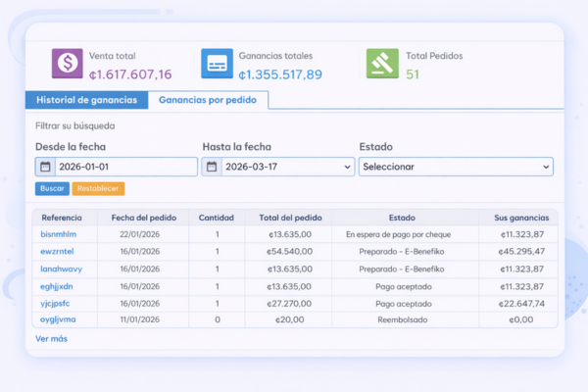Screen dimensions: 588x392
Task: Click the Fecha del pedido column header
Action: coord(144,218)
